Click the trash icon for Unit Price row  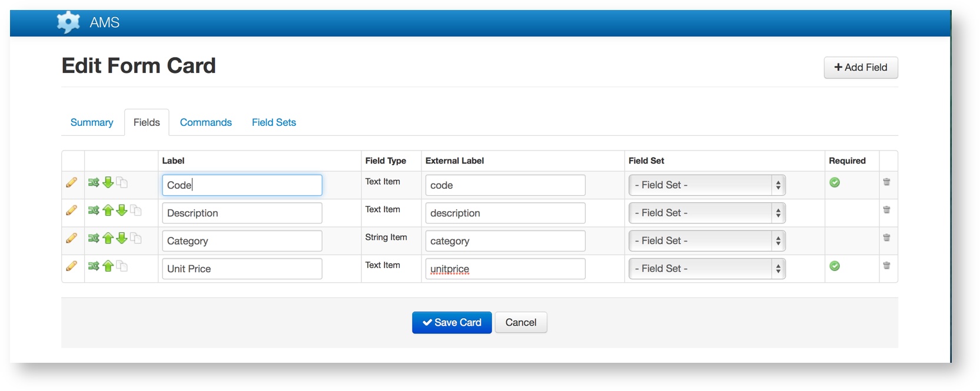click(886, 266)
